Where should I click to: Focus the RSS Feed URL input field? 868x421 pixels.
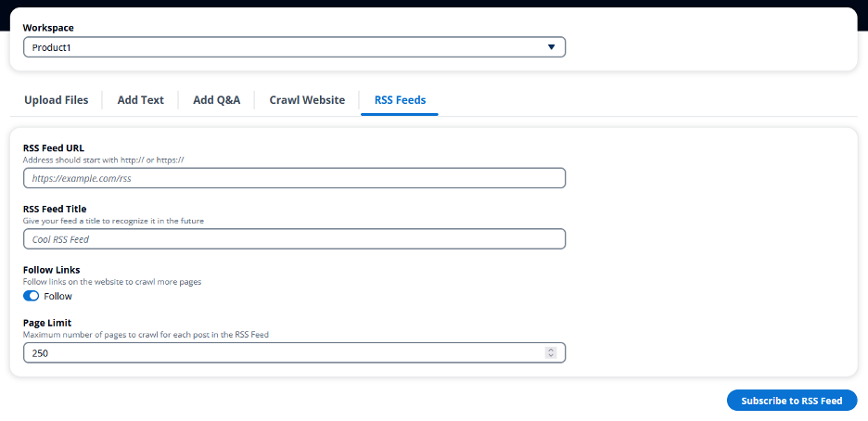point(294,178)
